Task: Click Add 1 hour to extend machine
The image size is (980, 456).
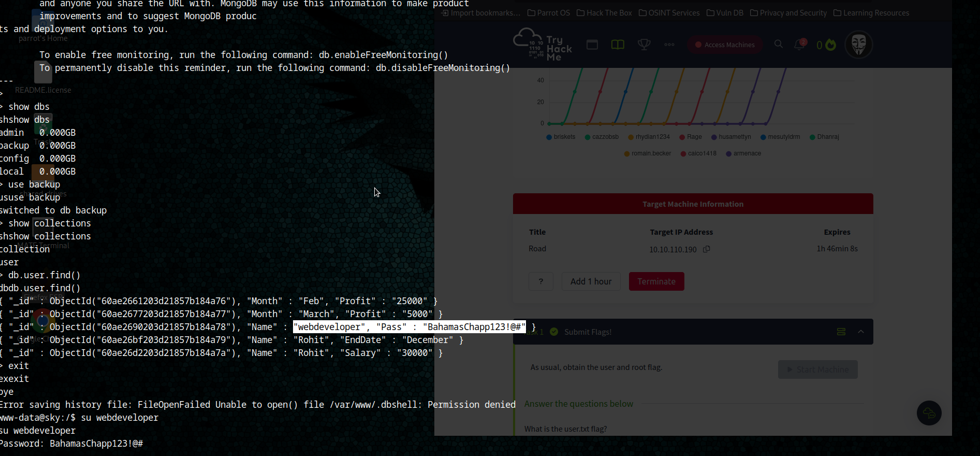Action: (x=591, y=281)
